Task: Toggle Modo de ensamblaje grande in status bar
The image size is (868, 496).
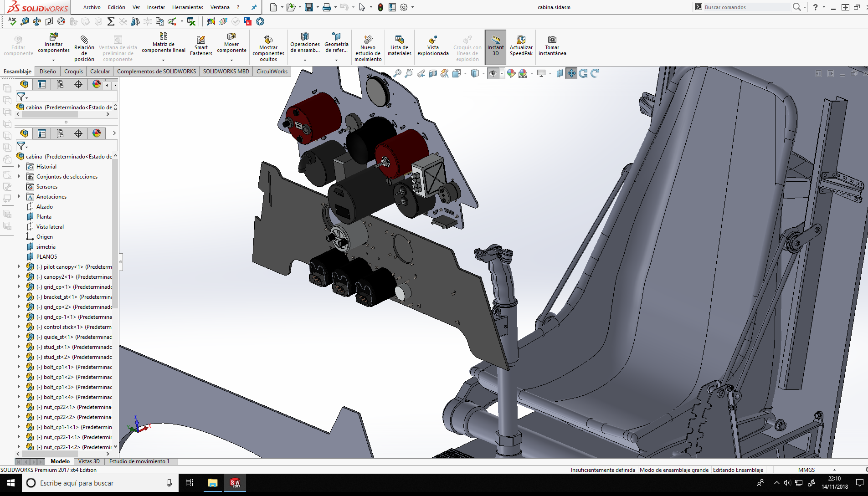Action: 674,470
